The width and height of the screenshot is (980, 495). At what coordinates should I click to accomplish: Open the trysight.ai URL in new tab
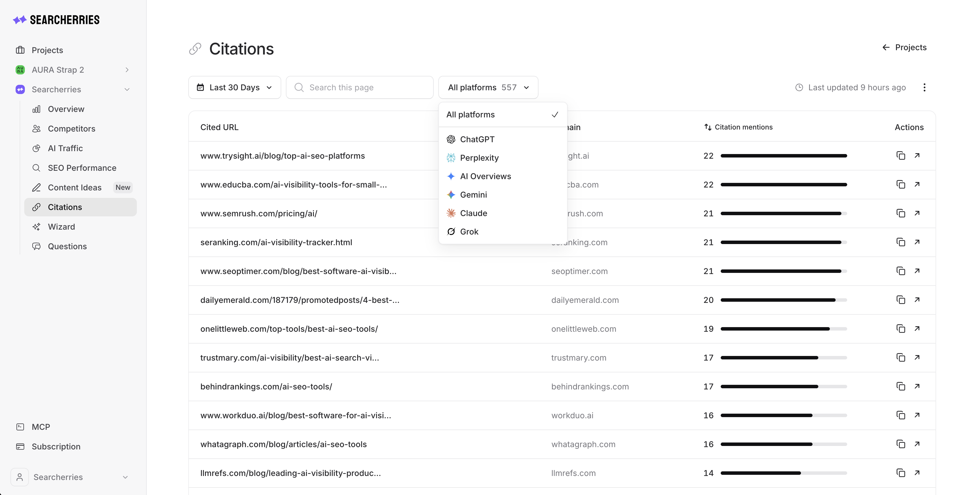(917, 155)
